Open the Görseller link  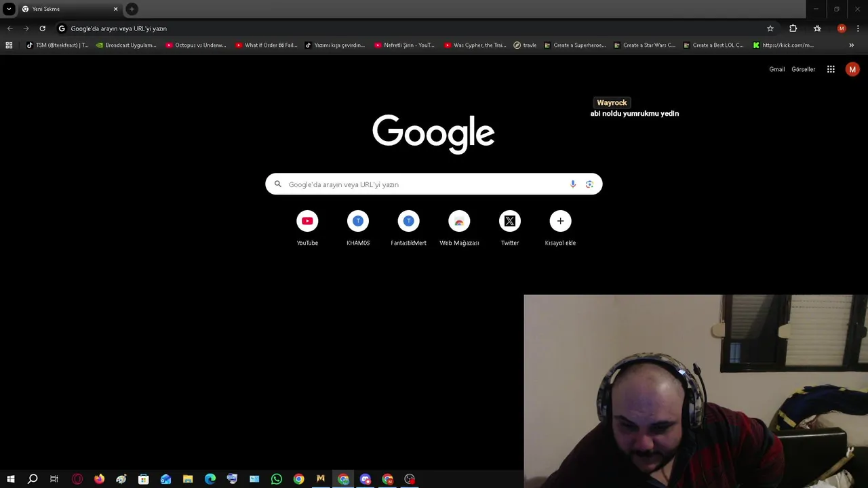[x=804, y=69]
